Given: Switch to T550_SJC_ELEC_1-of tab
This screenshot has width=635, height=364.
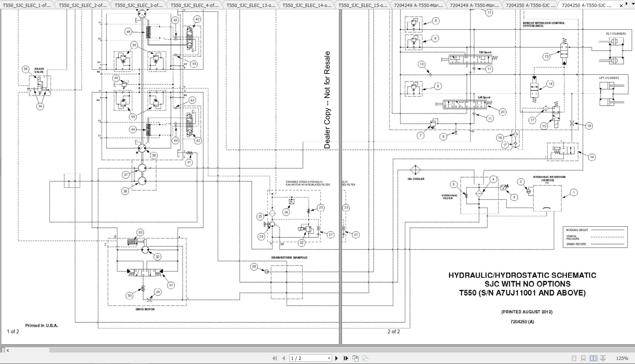Looking at the screenshot, I should pyautogui.click(x=27, y=5).
